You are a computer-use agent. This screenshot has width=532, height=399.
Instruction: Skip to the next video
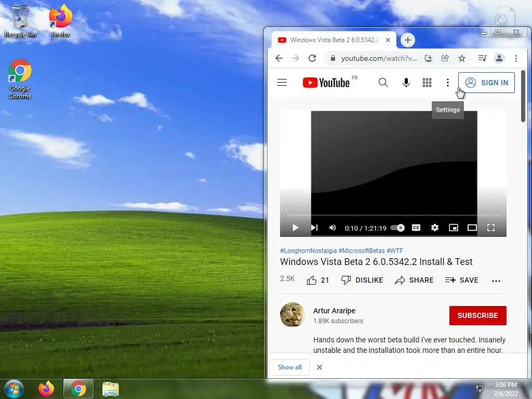pyautogui.click(x=314, y=228)
